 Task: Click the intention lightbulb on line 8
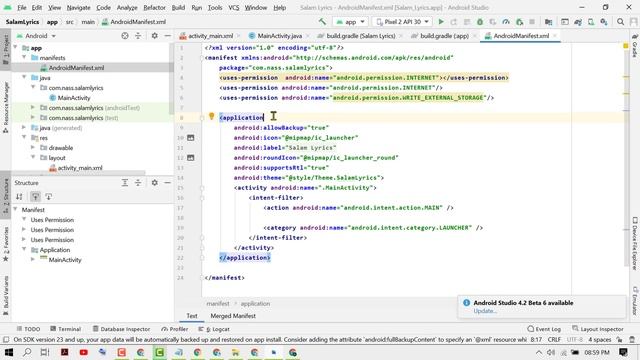(211, 116)
